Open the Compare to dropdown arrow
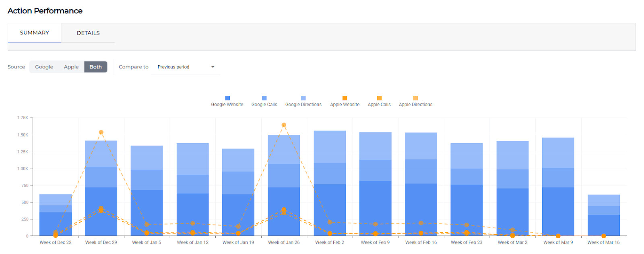The width and height of the screenshot is (644, 254). 213,67
